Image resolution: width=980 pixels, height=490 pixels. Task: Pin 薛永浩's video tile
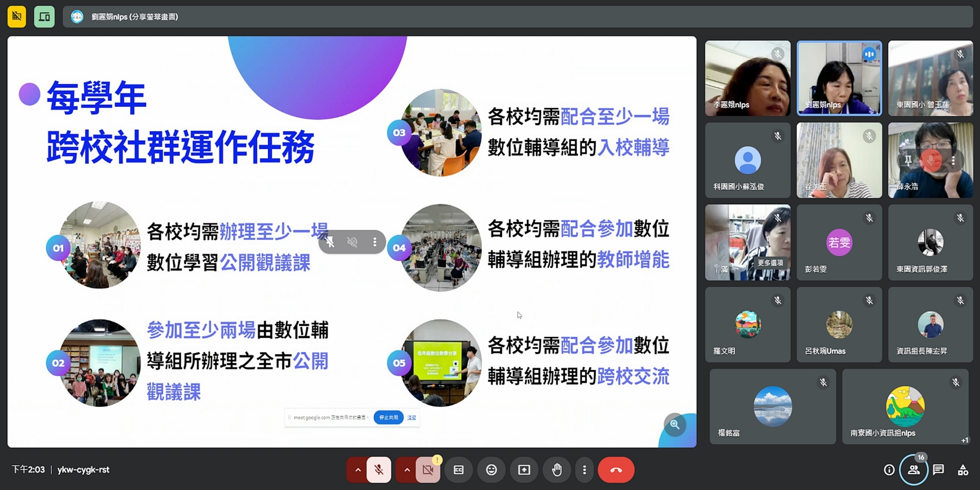click(908, 161)
